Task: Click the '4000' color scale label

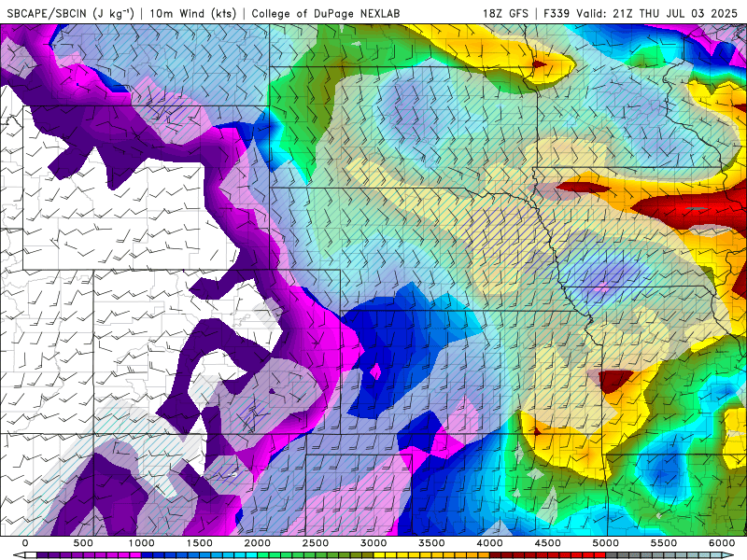Action: coord(489,543)
